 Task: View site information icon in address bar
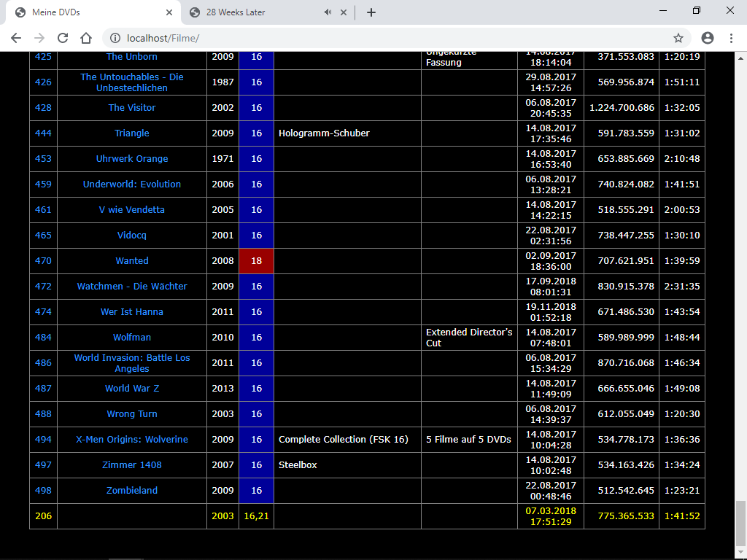click(x=114, y=38)
